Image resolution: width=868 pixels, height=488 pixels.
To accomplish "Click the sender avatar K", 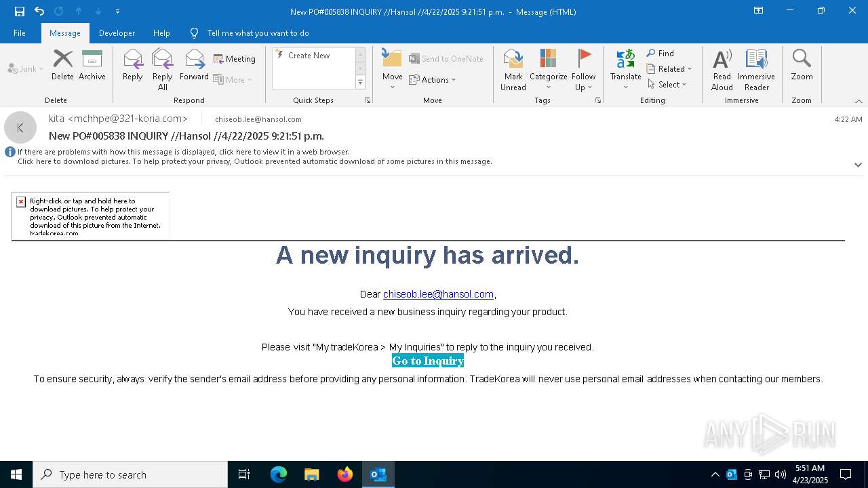I will [20, 127].
